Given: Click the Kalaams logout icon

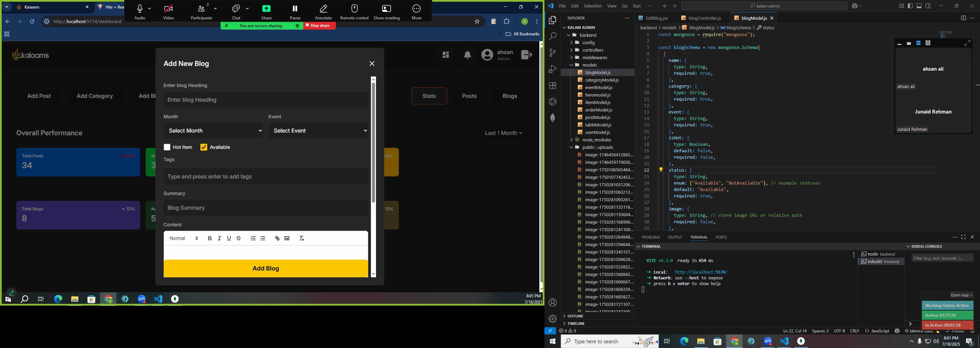Looking at the screenshot, I should click(x=527, y=55).
